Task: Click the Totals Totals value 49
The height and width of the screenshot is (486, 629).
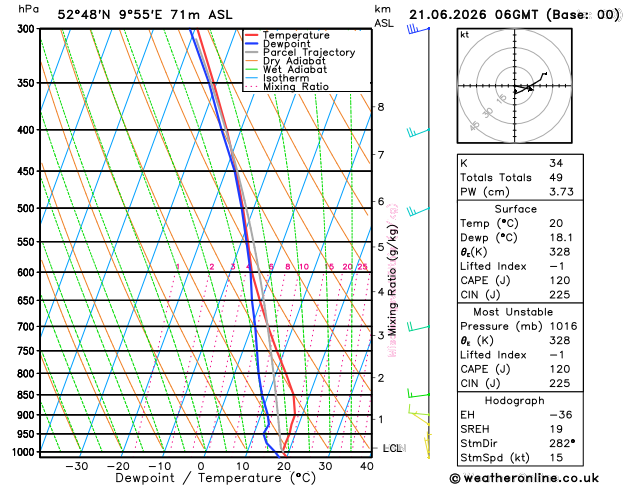Action: (556, 177)
